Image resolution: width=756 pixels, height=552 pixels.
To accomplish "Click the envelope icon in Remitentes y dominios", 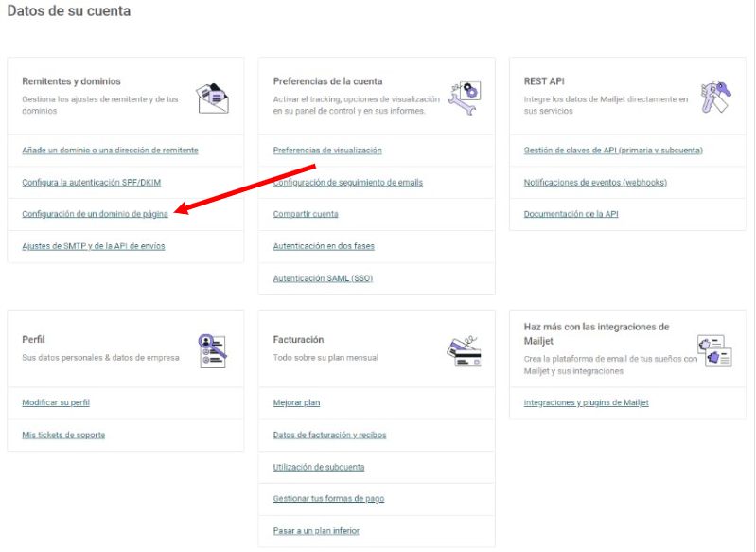I will pyautogui.click(x=212, y=98).
